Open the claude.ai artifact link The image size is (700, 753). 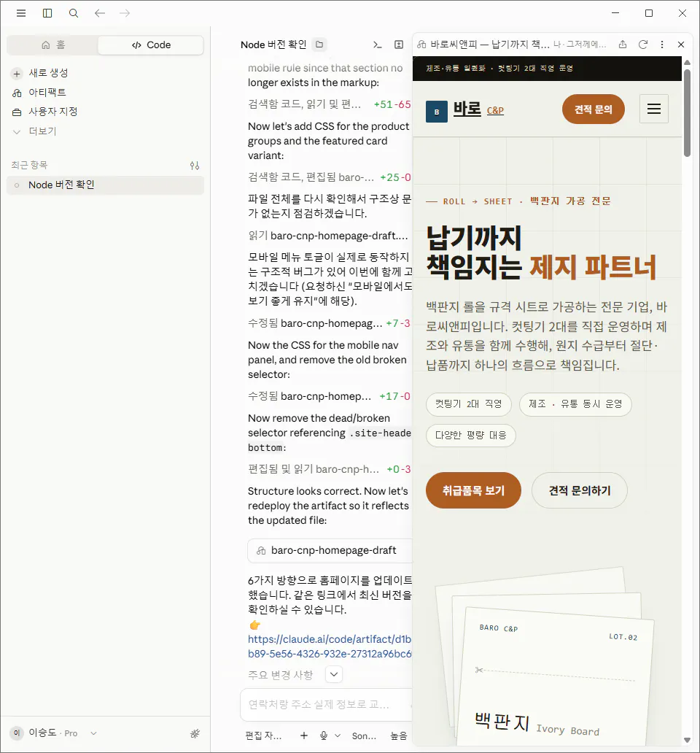click(330, 646)
